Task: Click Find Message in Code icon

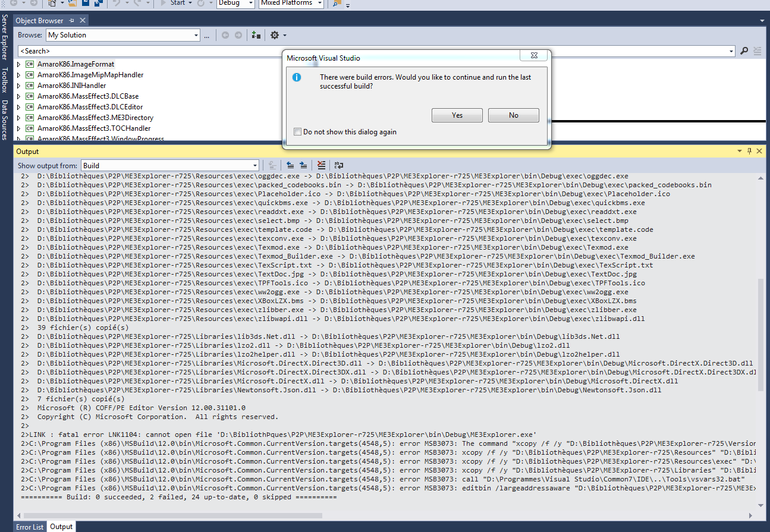Action: coord(273,166)
